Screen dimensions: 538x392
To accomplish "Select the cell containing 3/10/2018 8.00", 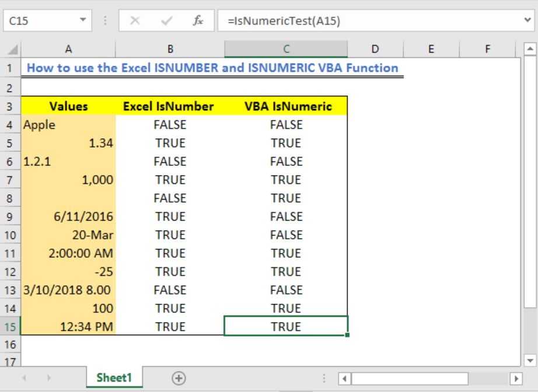I will (x=68, y=290).
